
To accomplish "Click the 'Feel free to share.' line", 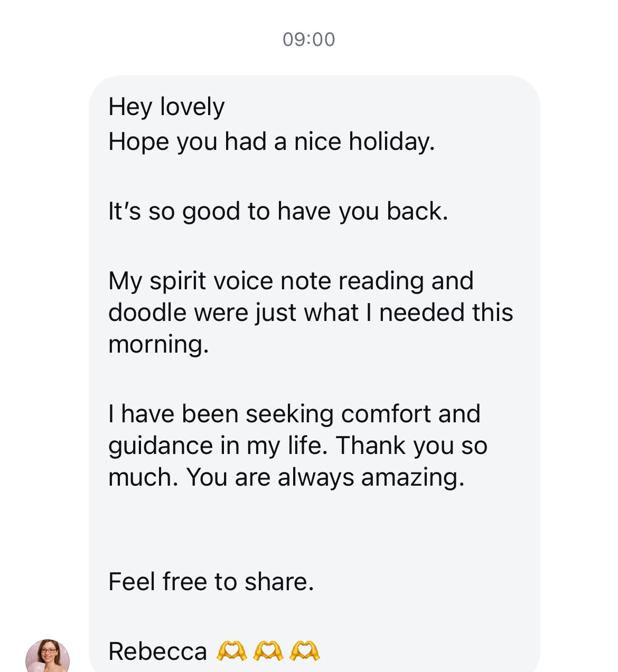I will click(211, 582).
